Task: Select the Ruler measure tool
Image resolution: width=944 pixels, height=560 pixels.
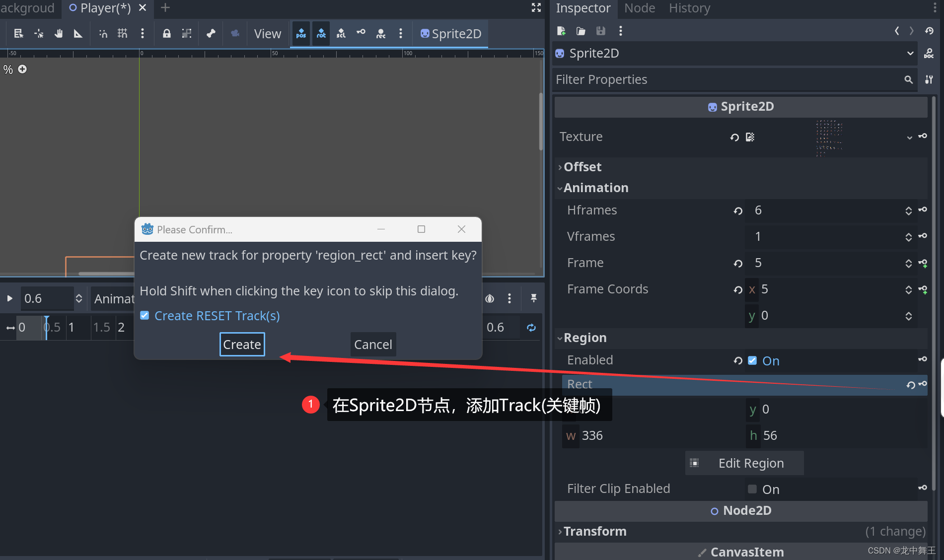Action: (x=78, y=33)
